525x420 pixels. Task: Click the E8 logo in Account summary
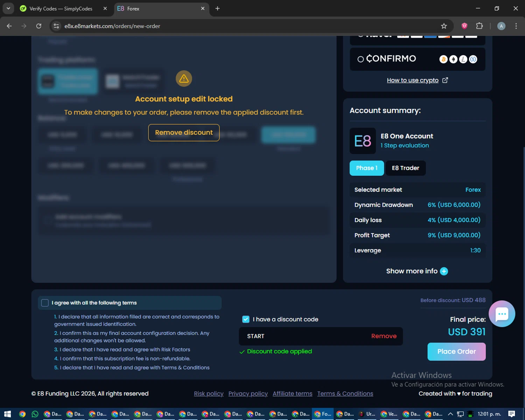[x=363, y=141]
